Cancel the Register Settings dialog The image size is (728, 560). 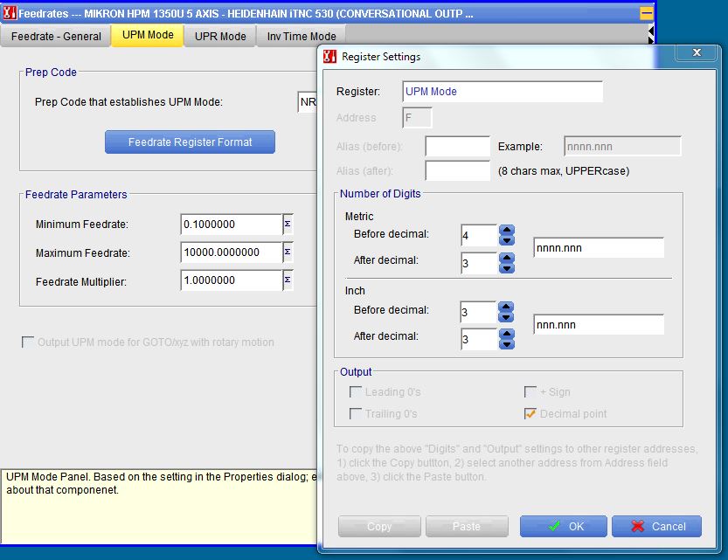[x=656, y=527]
